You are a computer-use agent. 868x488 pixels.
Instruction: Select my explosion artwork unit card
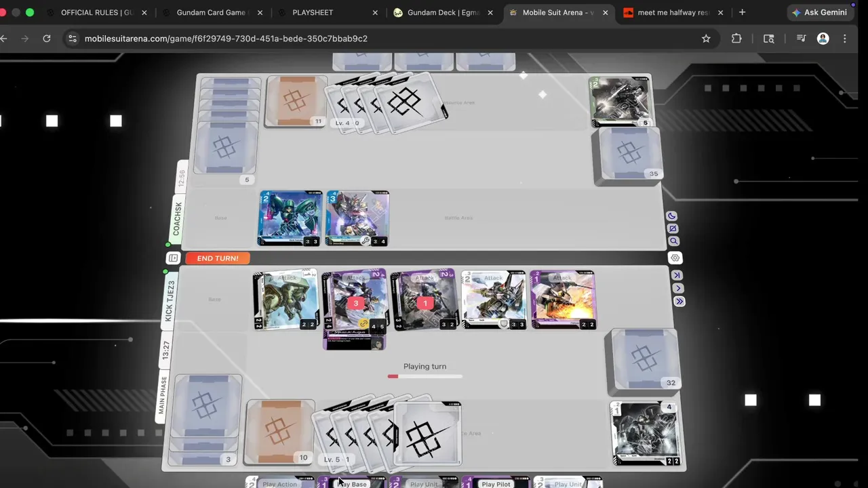pos(563,300)
